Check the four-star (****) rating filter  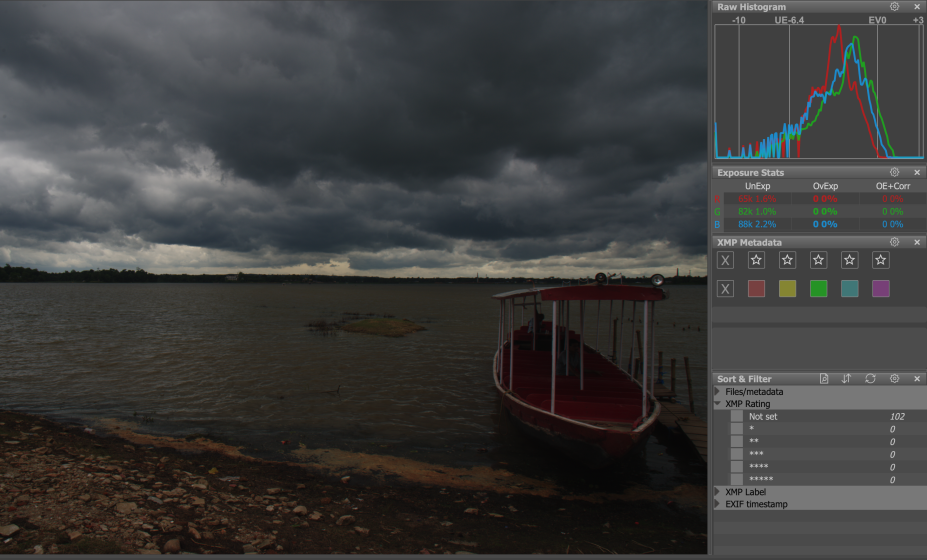coord(737,467)
